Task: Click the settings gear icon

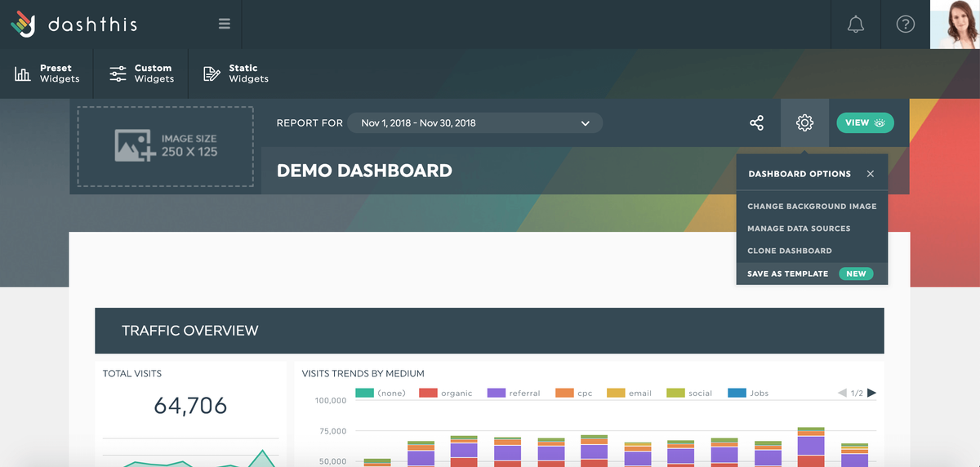Action: [804, 123]
